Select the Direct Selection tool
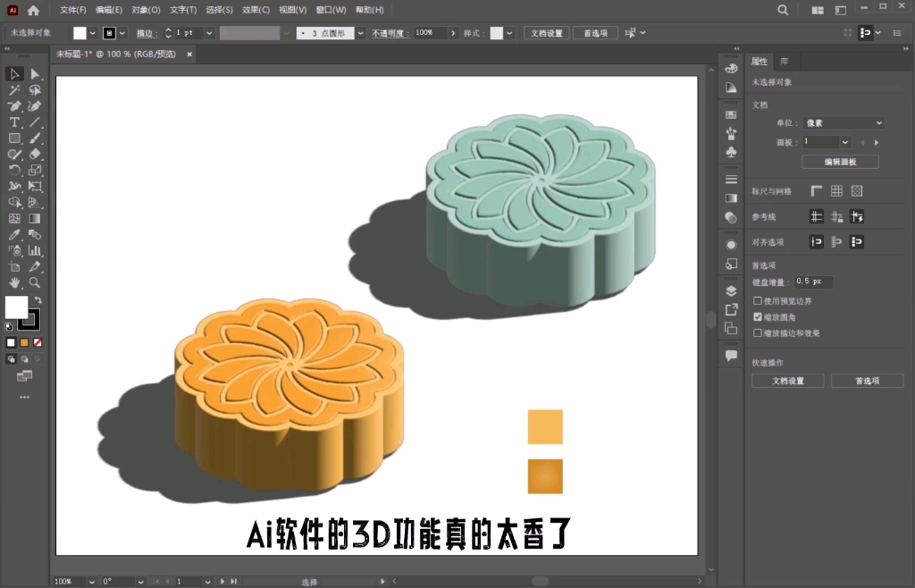Screen dimensions: 915x588 click(35, 74)
